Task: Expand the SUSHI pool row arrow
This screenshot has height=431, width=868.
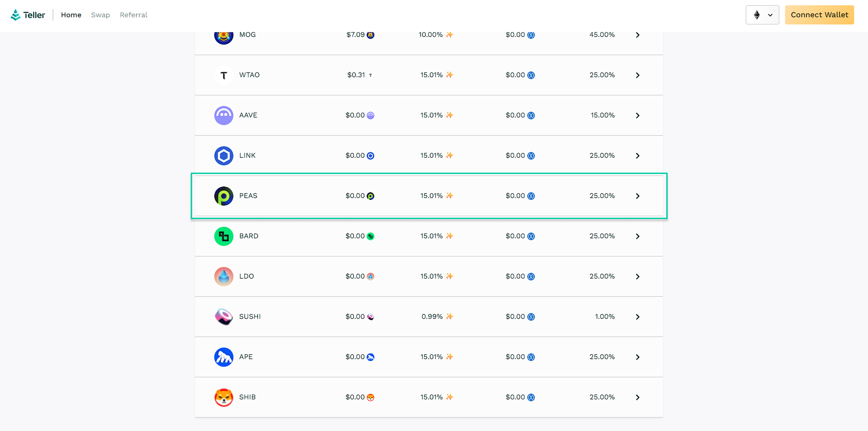Action: 637,317
